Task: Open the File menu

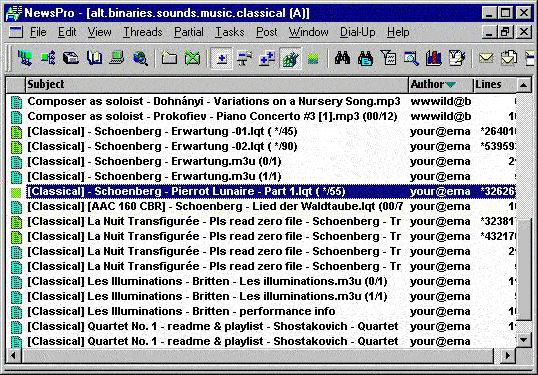Action: click(x=38, y=32)
